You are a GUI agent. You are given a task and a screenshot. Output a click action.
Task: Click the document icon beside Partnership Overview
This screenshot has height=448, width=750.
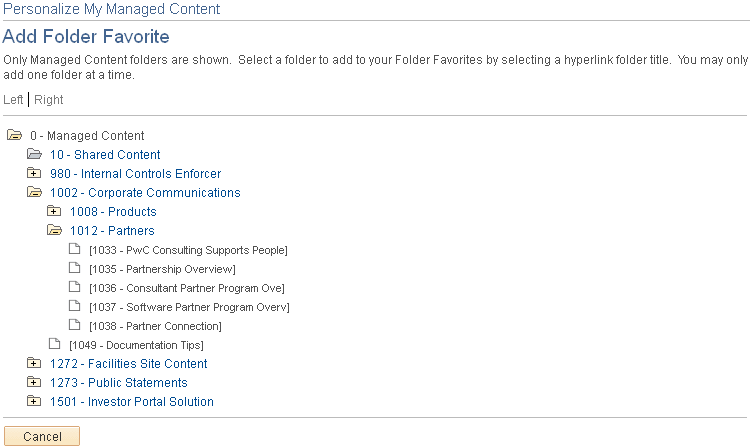[x=74, y=268]
